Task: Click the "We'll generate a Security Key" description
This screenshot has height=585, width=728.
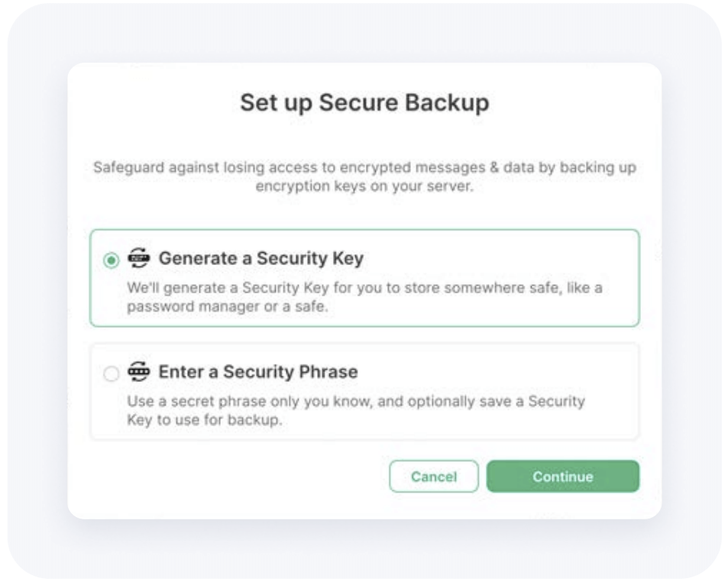Action: click(364, 297)
